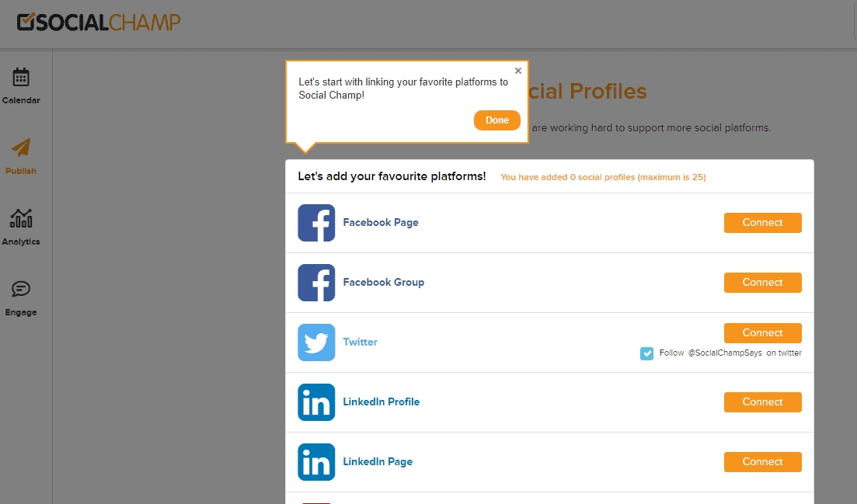
Task: Click the Facebook Group logo icon
Action: click(316, 283)
